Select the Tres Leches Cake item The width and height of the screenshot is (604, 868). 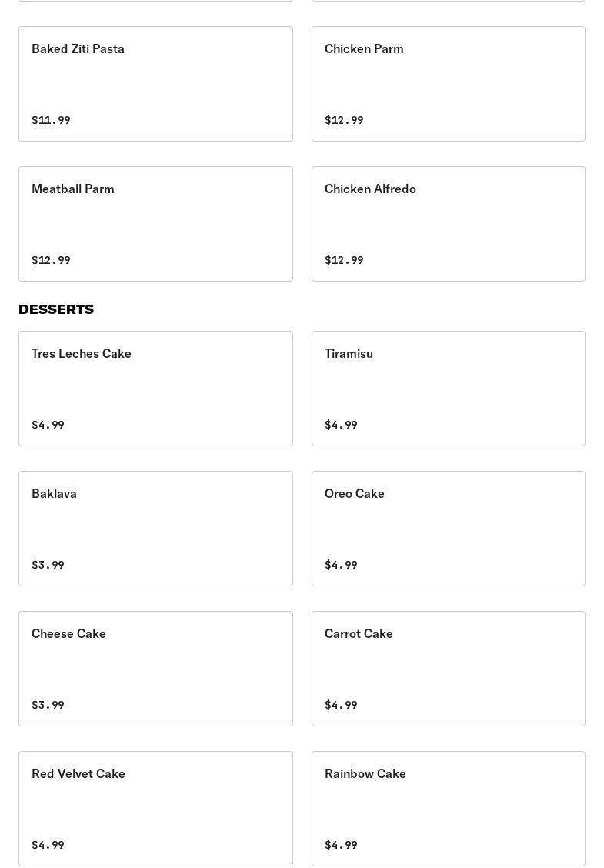pyautogui.click(x=155, y=389)
